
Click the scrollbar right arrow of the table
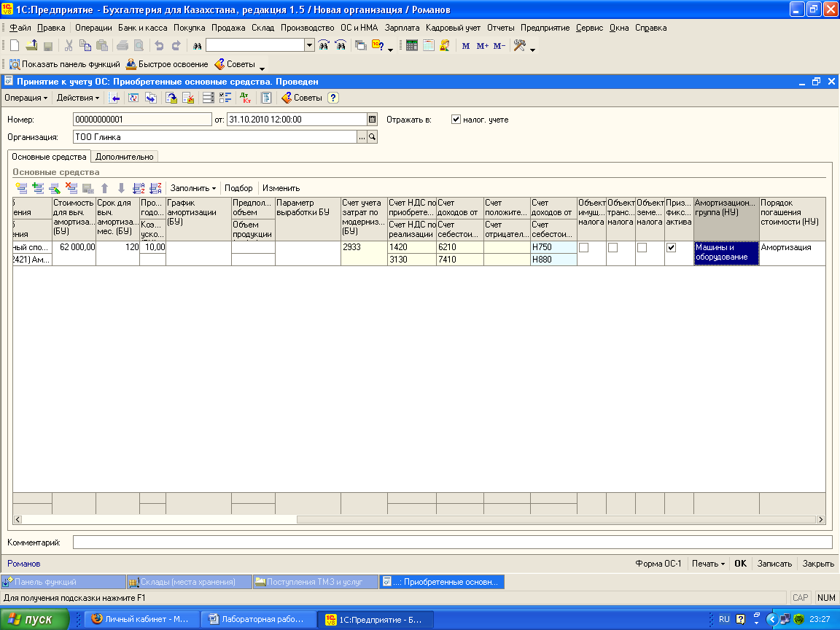tap(821, 520)
